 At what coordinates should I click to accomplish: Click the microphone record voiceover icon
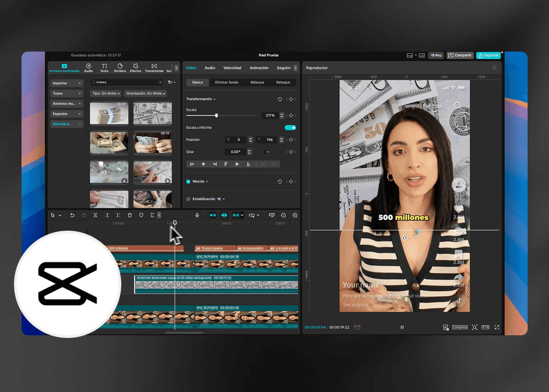click(x=197, y=215)
